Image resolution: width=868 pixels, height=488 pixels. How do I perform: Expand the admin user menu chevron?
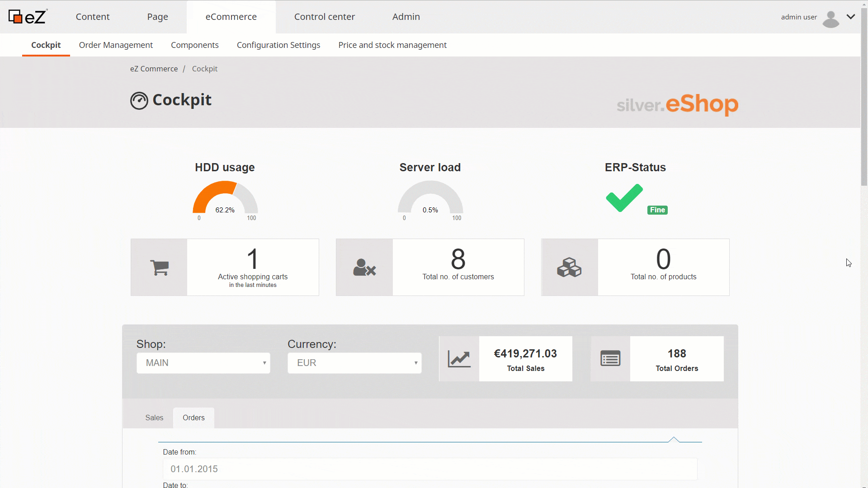click(x=851, y=17)
